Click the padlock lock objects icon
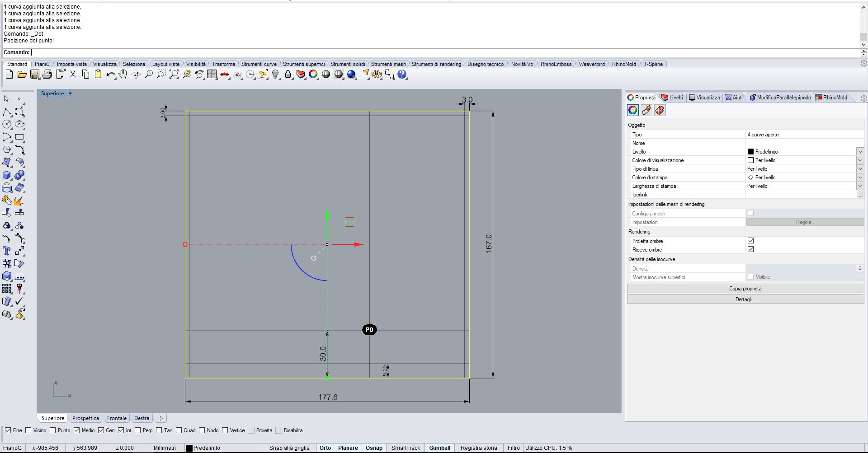The height and width of the screenshot is (453, 868). point(288,75)
